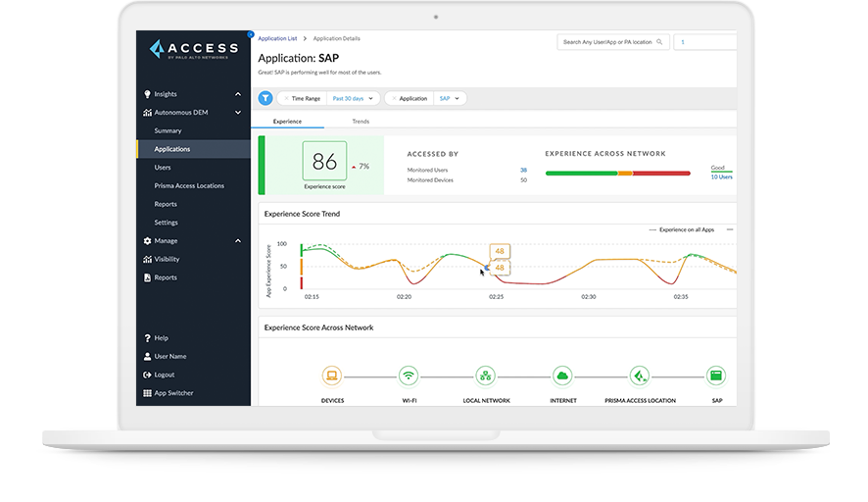Screen dimensions: 868x502
Task: Click the Autonomous DEM chart icon
Action: pos(147,113)
